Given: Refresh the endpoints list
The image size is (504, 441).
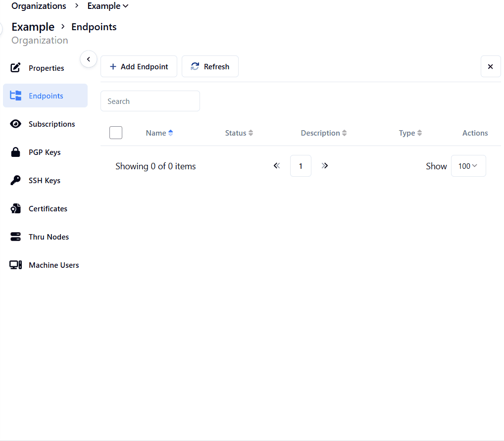Looking at the screenshot, I should (210, 66).
